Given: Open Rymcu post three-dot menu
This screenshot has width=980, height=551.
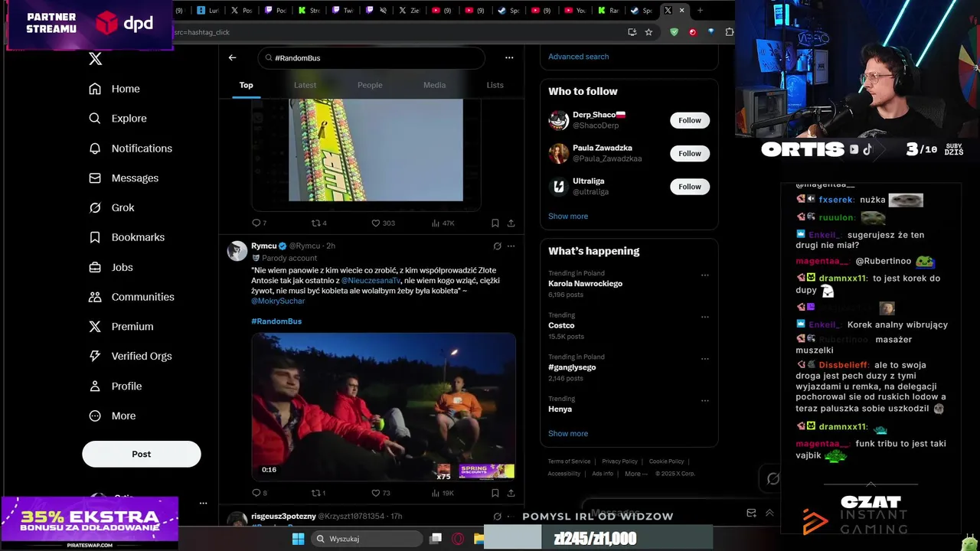Looking at the screenshot, I should click(511, 246).
